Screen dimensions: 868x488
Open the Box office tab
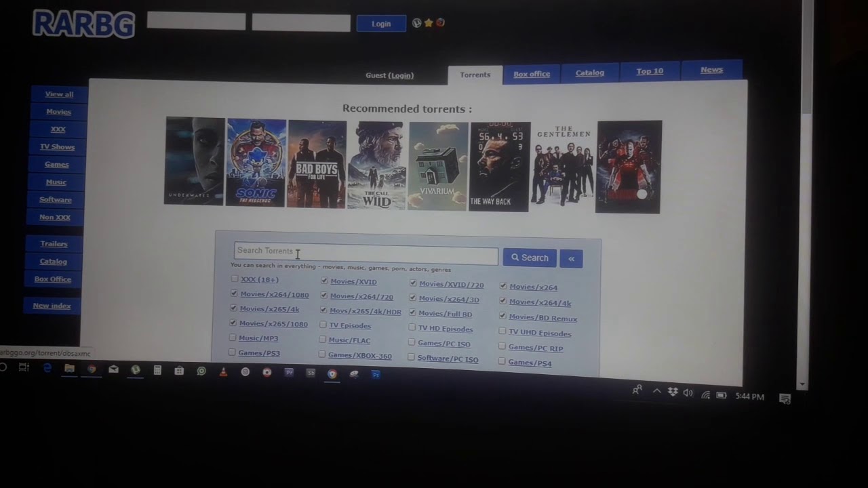tap(532, 74)
